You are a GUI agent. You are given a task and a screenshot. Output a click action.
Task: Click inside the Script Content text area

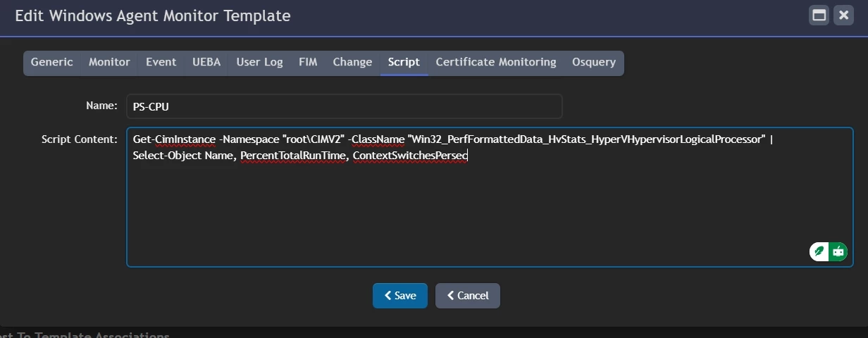click(x=490, y=197)
